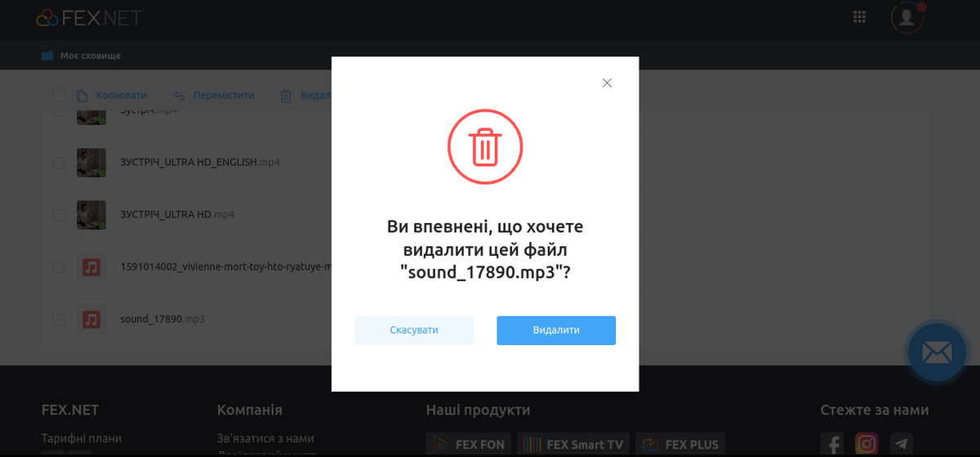Open the apps grid menu

[x=859, y=17]
